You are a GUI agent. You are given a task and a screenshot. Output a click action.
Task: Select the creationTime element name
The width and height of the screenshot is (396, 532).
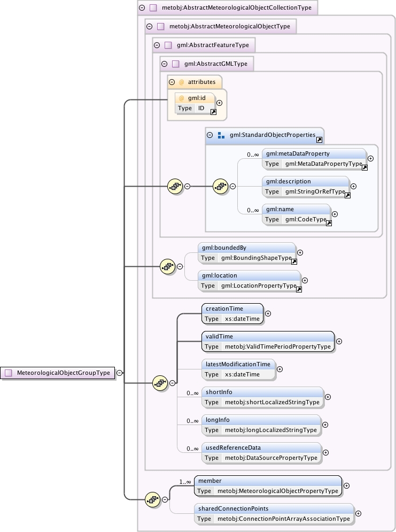point(224,309)
